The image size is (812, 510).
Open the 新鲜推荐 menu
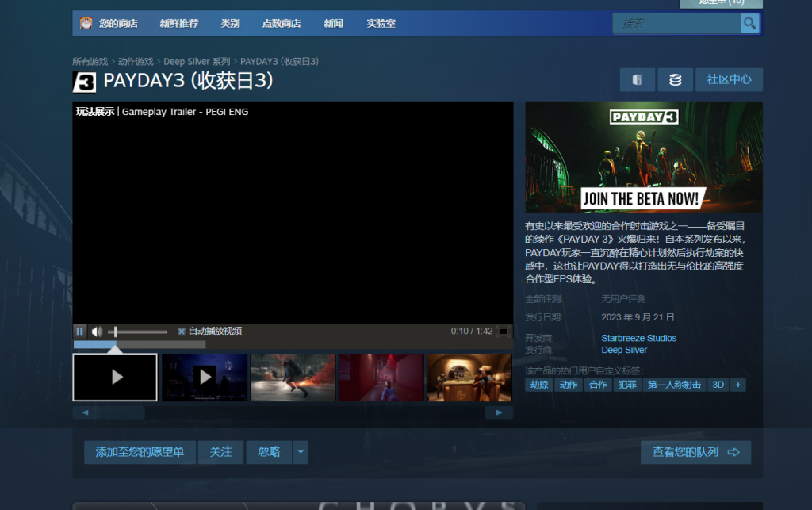click(x=178, y=23)
